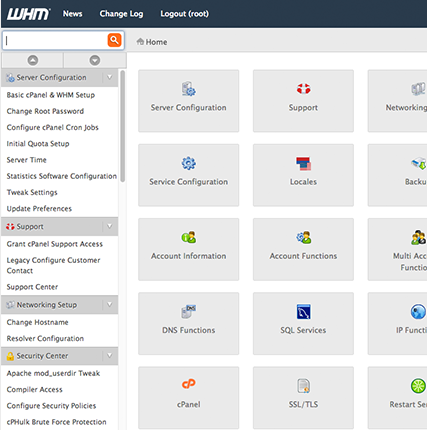Open cPHulk Brute Force Protection

[57, 422]
